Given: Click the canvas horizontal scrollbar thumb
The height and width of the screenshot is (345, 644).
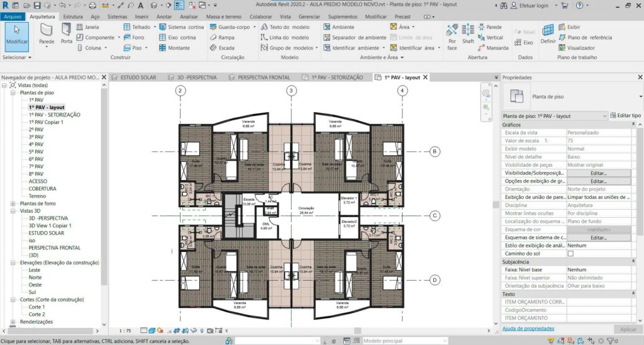Looking at the screenshot, I should click(x=358, y=331).
